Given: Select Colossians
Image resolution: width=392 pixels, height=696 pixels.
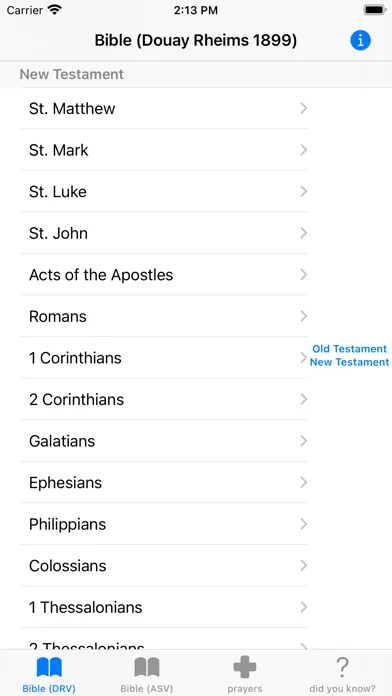Looking at the screenshot, I should click(164, 566).
